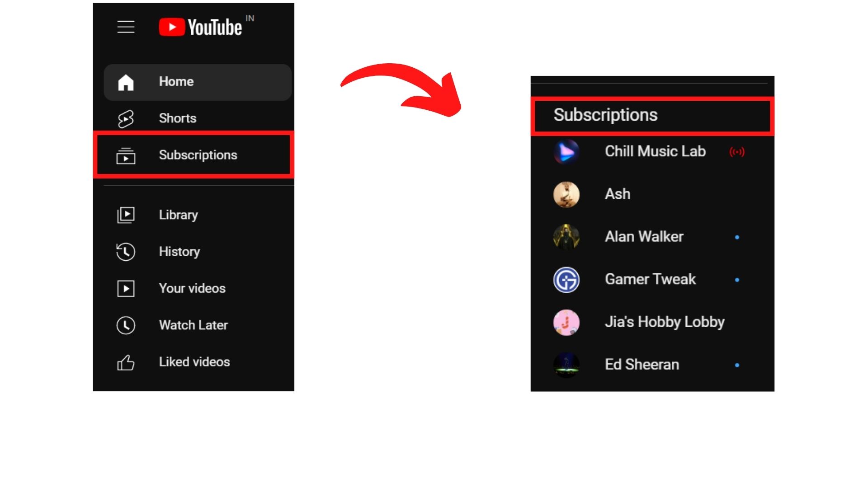Click the Your Videos icon
868x488 pixels.
pos(126,288)
